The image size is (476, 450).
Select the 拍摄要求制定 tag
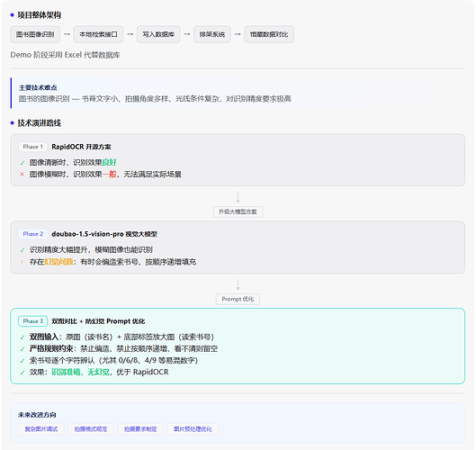coord(140,429)
